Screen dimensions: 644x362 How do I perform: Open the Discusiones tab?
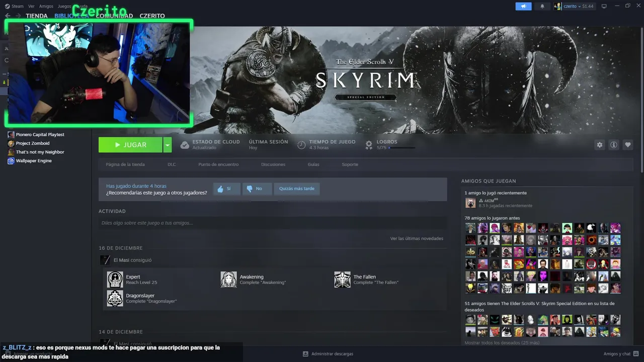coord(273,164)
